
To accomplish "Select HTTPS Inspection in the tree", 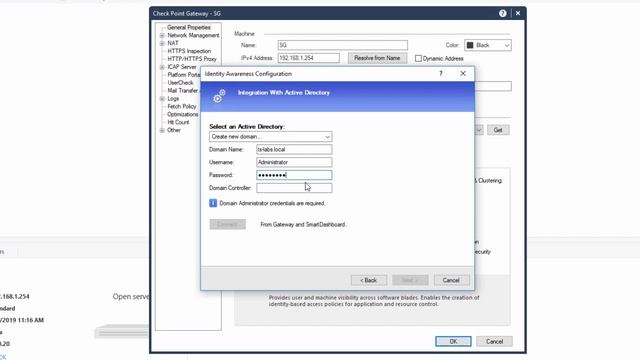I will (189, 51).
